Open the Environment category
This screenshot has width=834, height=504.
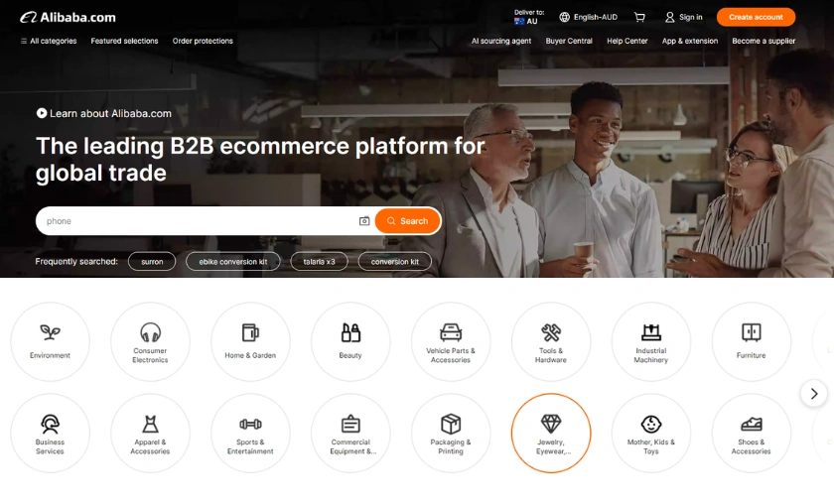[x=50, y=342]
